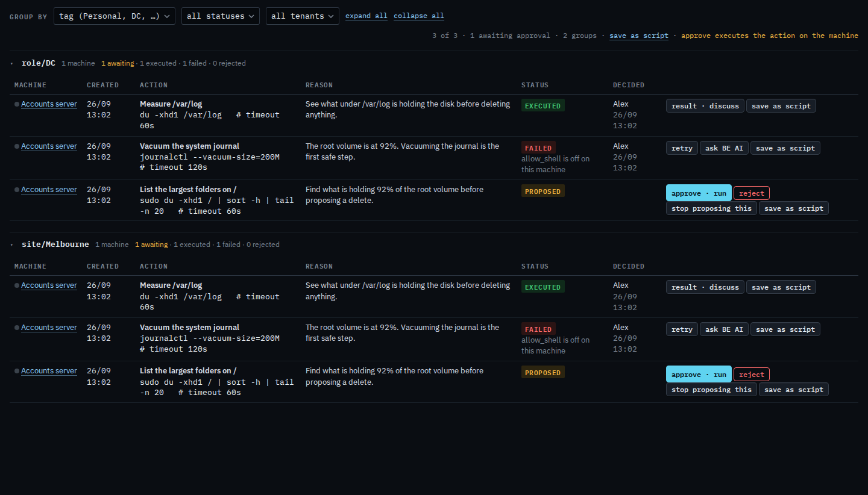Retry the failed journal vacuum in role/DC
Viewport: 868px width, 495px height.
682,148
